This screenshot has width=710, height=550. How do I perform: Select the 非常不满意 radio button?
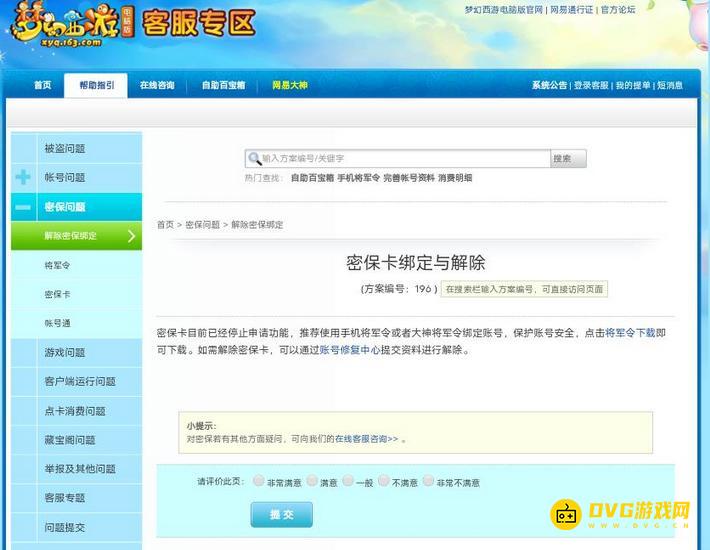(428, 480)
